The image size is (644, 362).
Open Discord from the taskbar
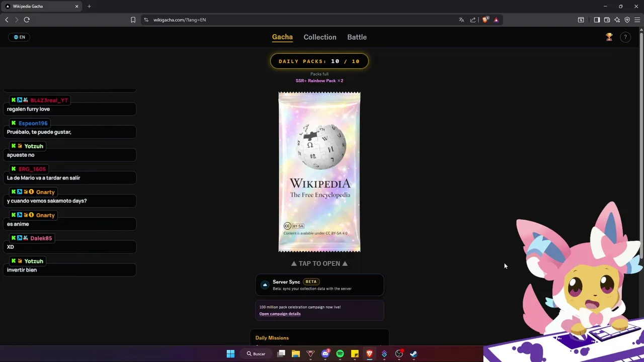point(326,354)
